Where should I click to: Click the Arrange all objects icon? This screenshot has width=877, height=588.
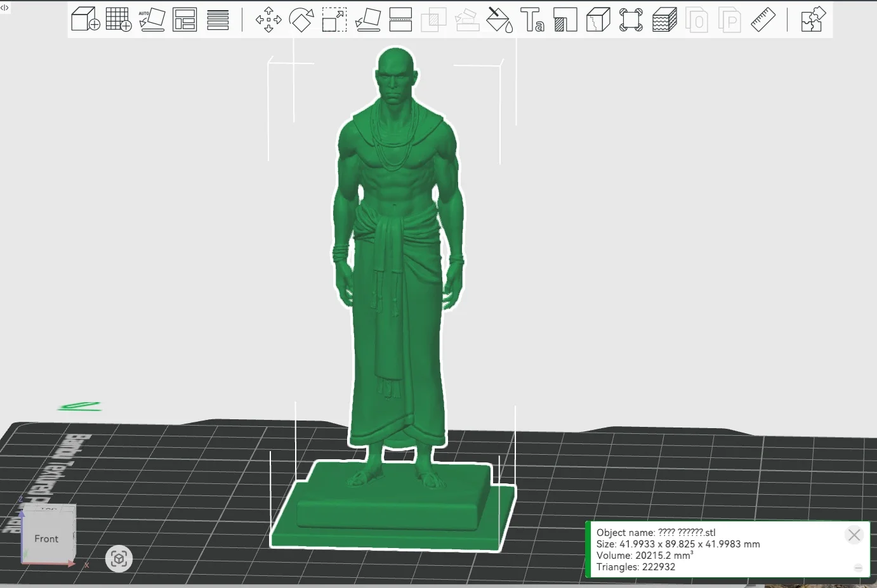pos(185,19)
